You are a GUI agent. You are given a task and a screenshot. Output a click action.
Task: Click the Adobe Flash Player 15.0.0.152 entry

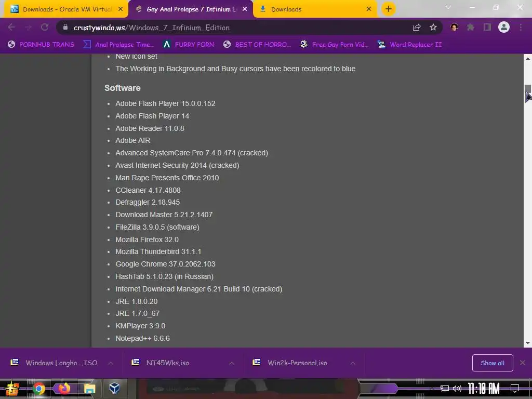pos(165,103)
